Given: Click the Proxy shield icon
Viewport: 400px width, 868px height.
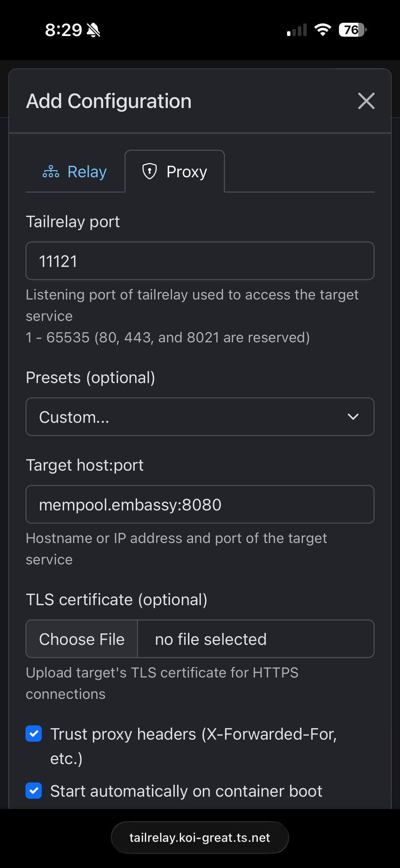Looking at the screenshot, I should (149, 171).
